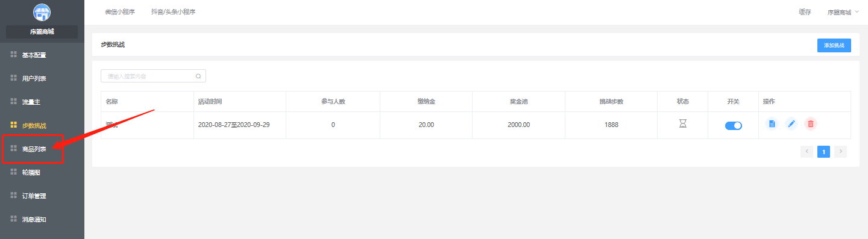The image size is (868, 239).
Task: Click the store logo avatar icon
Action: click(42, 12)
